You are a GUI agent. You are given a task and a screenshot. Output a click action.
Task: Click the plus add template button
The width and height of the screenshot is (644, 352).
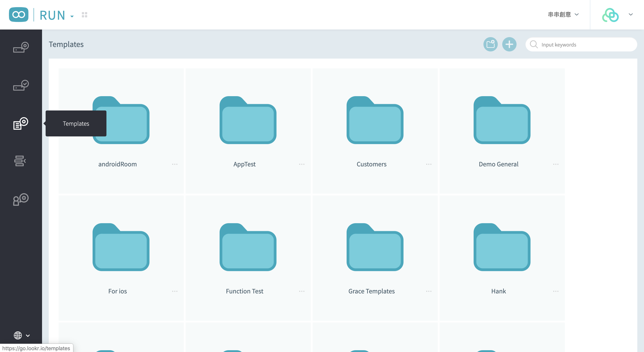coord(509,45)
